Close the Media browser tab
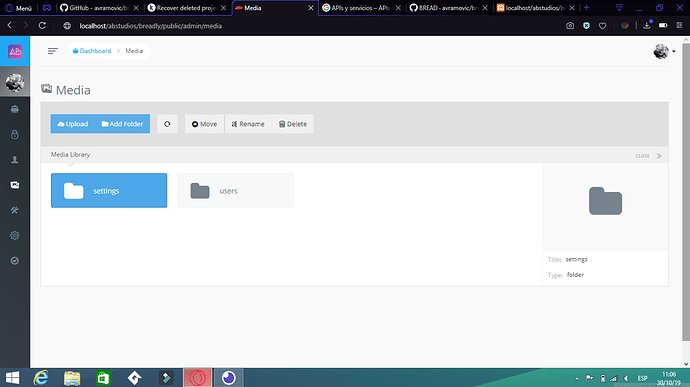This screenshot has width=690, height=387. coord(311,8)
